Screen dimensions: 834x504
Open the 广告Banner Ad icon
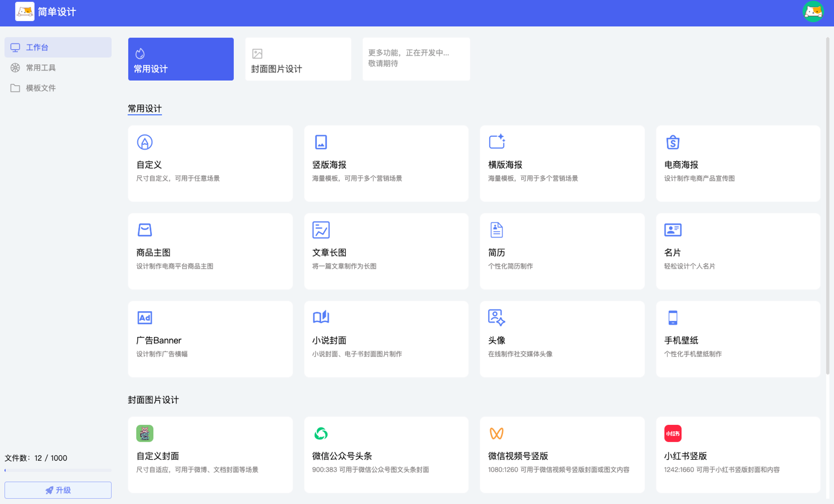[145, 318]
